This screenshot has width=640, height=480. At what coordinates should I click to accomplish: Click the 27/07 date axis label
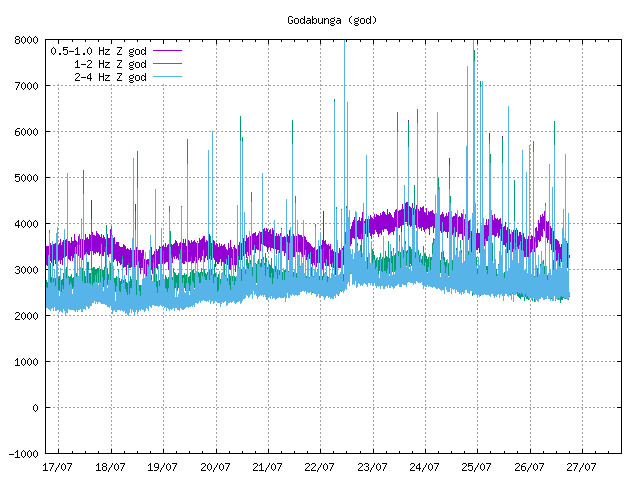(581, 467)
